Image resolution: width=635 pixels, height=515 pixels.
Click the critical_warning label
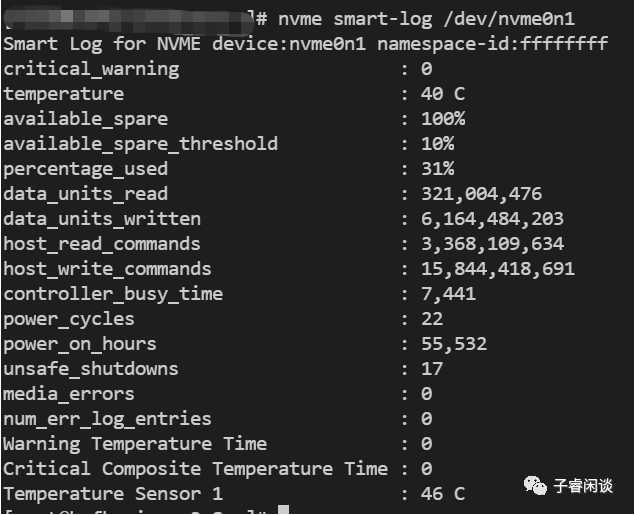pos(91,69)
